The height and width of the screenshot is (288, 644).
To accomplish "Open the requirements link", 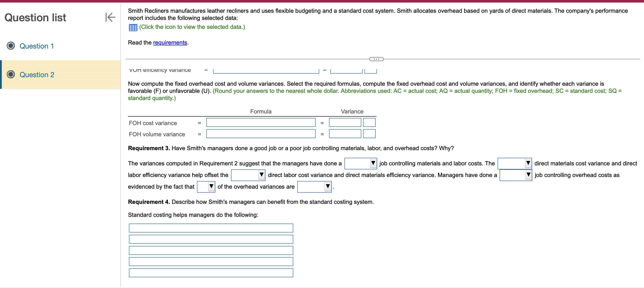I will pyautogui.click(x=170, y=43).
